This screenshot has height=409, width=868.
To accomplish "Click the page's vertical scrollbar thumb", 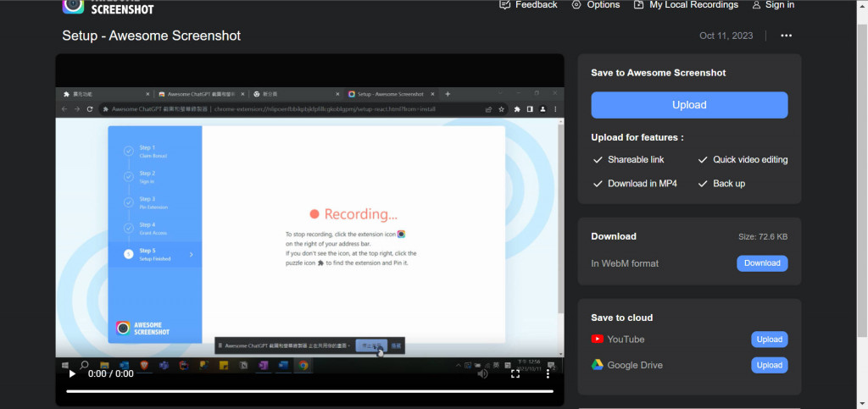I will pyautogui.click(x=862, y=180).
